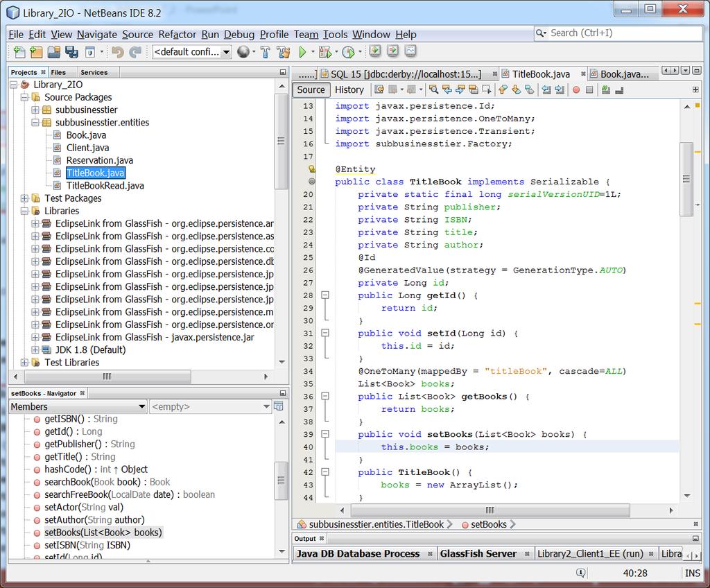Viewport: 710px width, 588px height.
Task: Collapse the setBooks method fold
Action: [324, 434]
